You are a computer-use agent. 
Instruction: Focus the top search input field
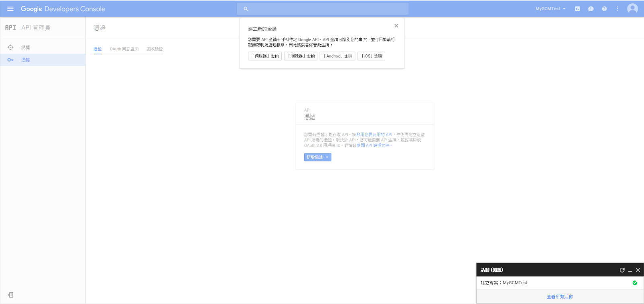click(322, 9)
